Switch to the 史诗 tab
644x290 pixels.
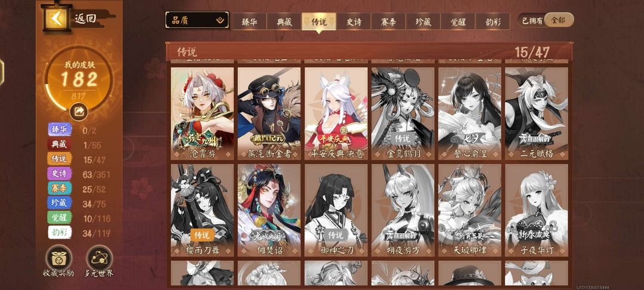coord(354,21)
